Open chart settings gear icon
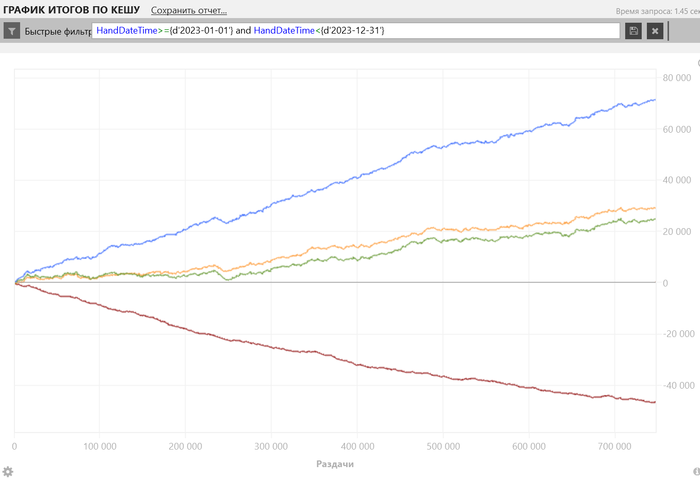The width and height of the screenshot is (700, 479). click(8, 471)
